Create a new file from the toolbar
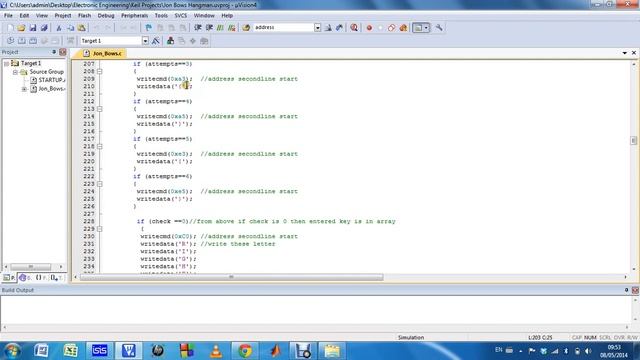Viewport: 640px width, 360px height. pyautogui.click(x=10, y=28)
